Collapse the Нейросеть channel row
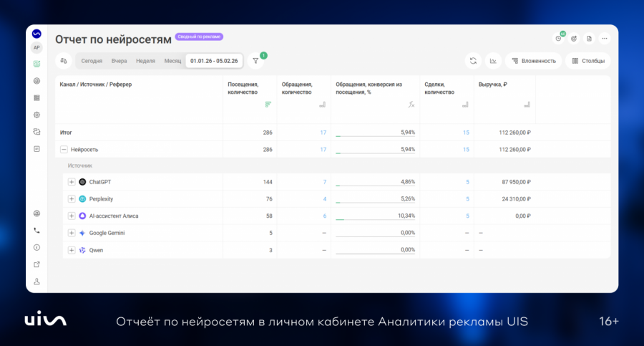Screen dimensions: 644x346 coord(64,149)
